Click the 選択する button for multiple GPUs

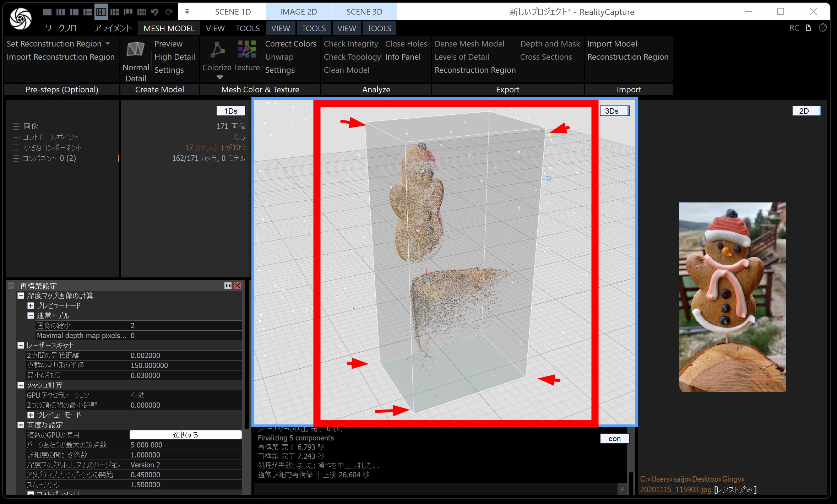[x=185, y=435]
